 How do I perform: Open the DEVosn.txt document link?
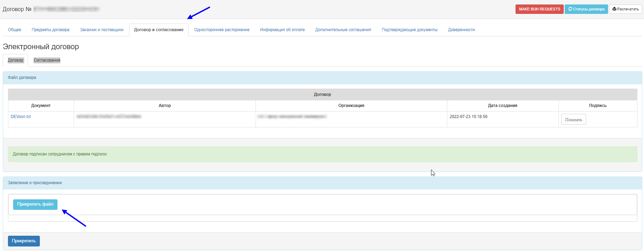pyautogui.click(x=21, y=117)
